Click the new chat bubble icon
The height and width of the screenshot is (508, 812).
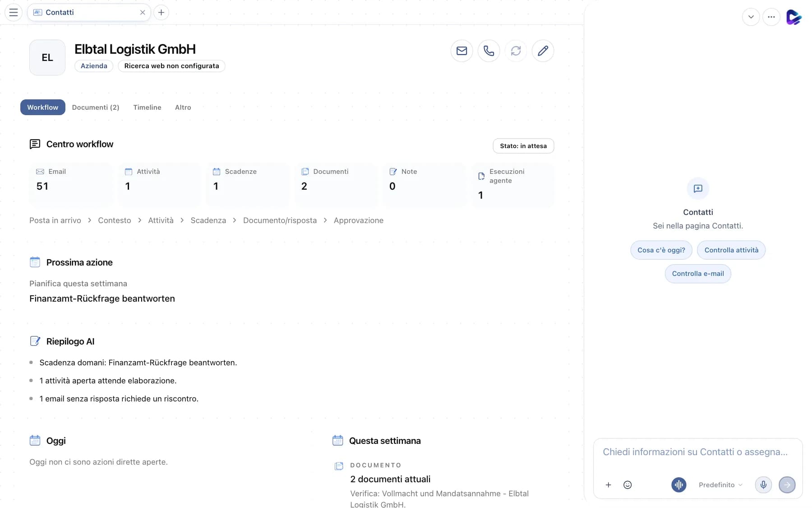(698, 188)
